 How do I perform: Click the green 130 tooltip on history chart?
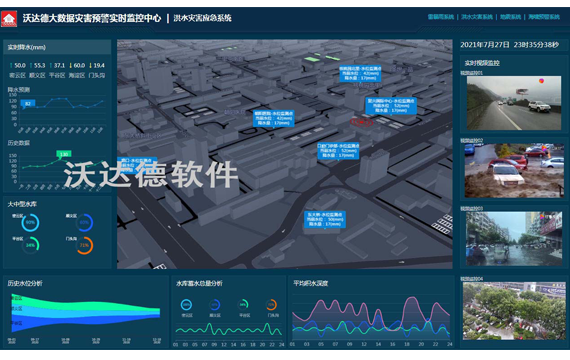click(x=64, y=154)
